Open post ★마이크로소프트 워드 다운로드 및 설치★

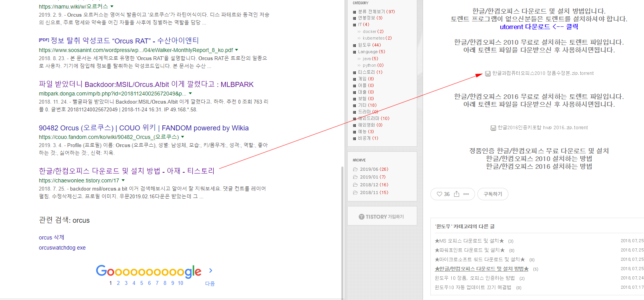pos(480,260)
